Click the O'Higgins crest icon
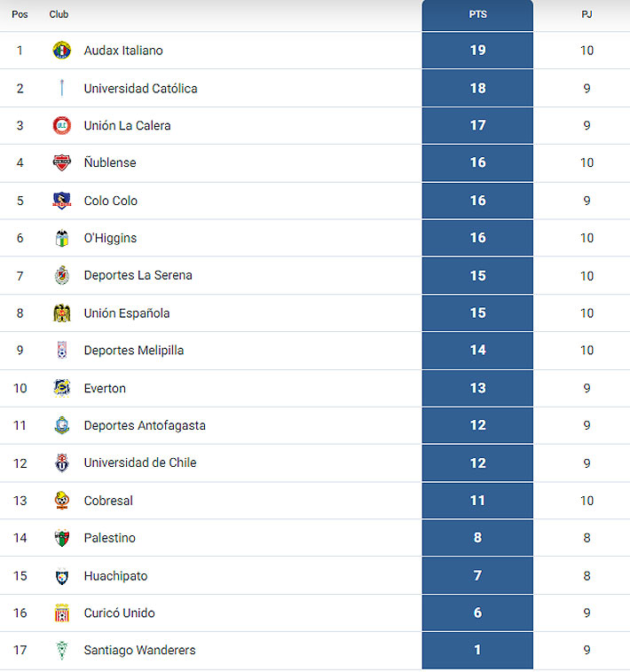 tap(62, 238)
